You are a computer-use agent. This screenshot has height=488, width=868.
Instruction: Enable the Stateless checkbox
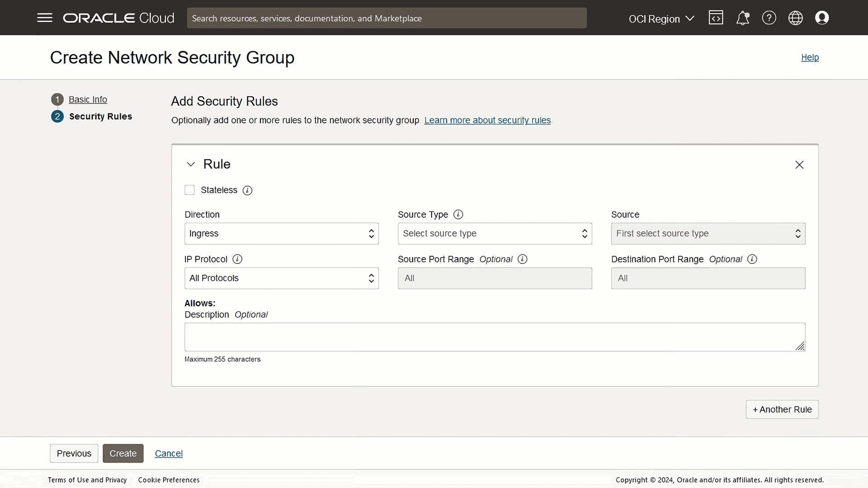[x=189, y=190]
